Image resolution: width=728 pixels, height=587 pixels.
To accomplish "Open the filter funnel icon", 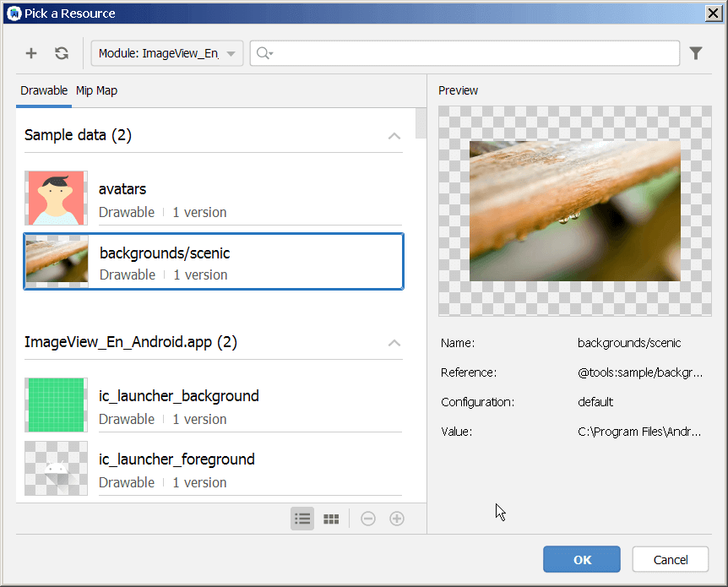I will coord(696,53).
